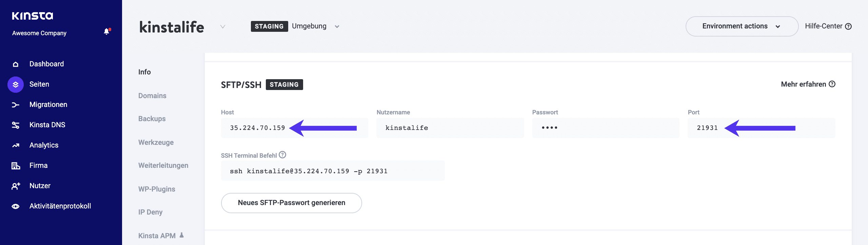Click the Kinsta APM beta flask icon

click(x=182, y=235)
